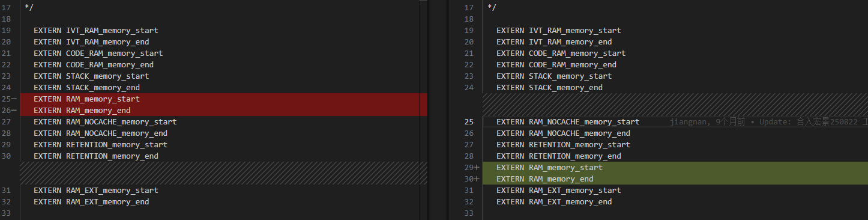Click "EXTERN CODE_RAM_memory_end" in the left pane
Image resolution: width=868 pixels, height=220 pixels.
pos(94,65)
